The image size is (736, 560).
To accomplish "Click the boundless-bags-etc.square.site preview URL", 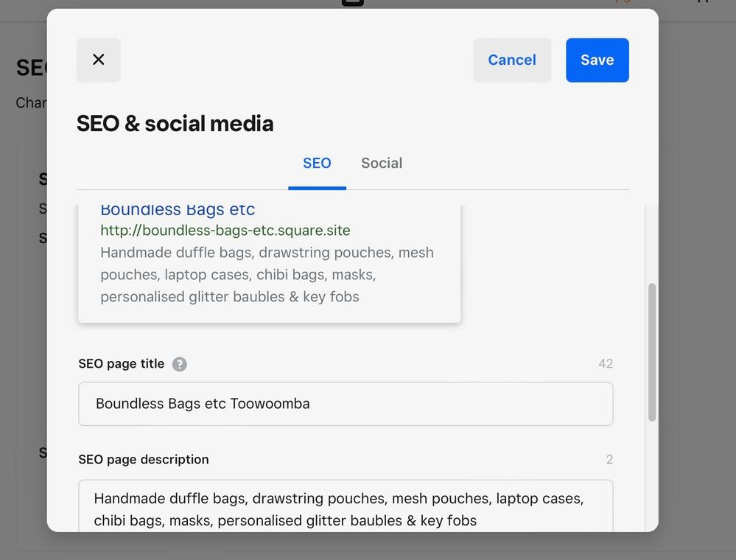I will (225, 231).
